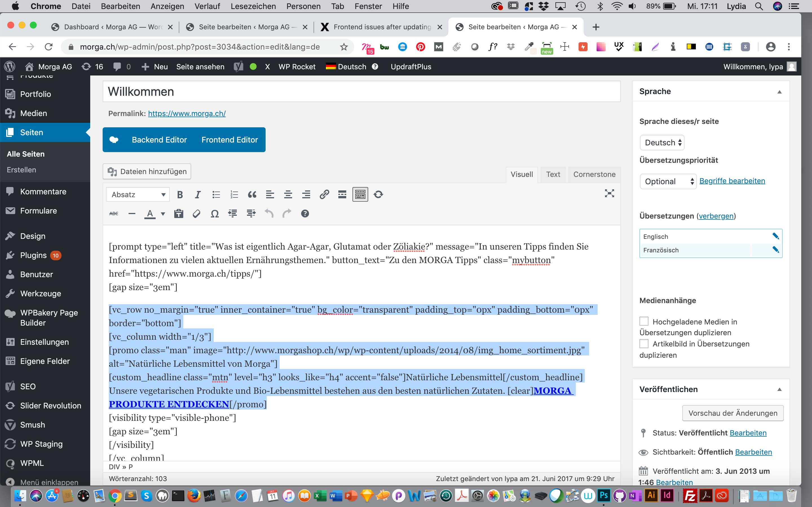Toggle the toolbar kitchen sink button
The image size is (812, 507).
click(360, 194)
